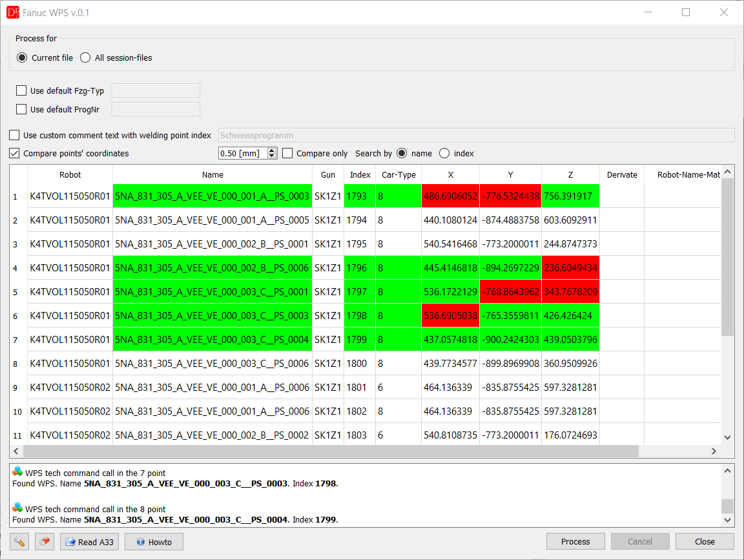Uncheck Compare points' coordinates checkbox
The width and height of the screenshot is (744, 560).
point(15,153)
